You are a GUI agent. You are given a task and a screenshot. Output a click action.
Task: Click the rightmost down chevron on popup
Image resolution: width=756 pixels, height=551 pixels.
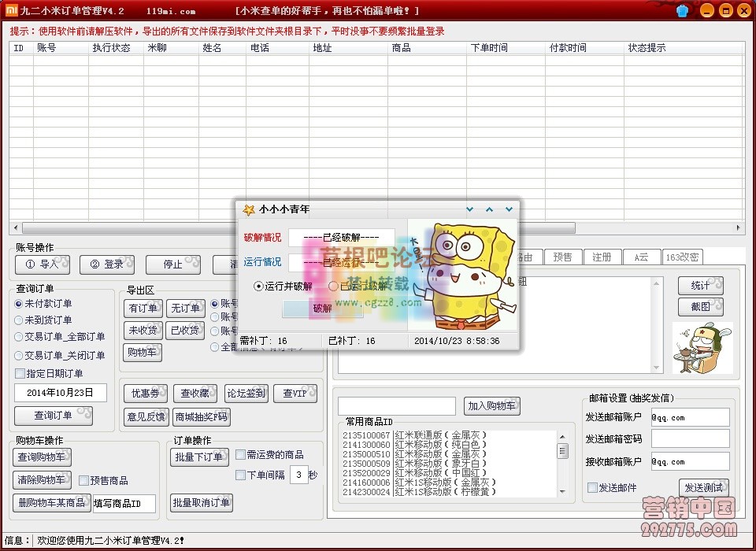pyautogui.click(x=509, y=209)
